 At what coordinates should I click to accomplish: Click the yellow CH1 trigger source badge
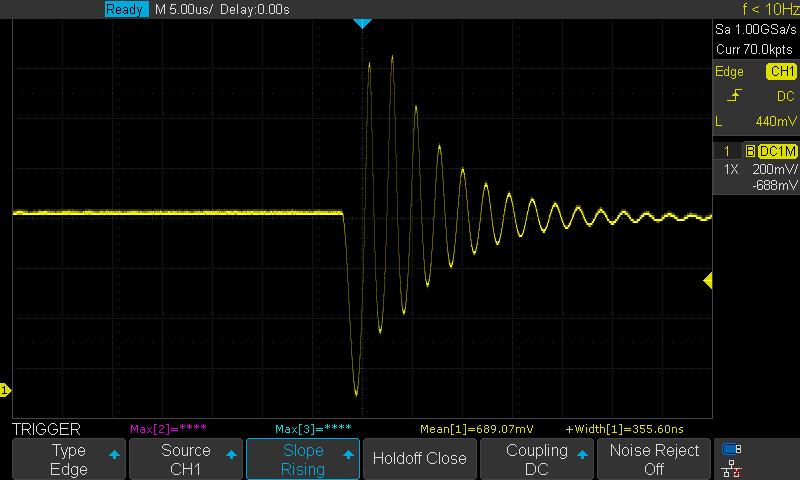click(x=781, y=72)
